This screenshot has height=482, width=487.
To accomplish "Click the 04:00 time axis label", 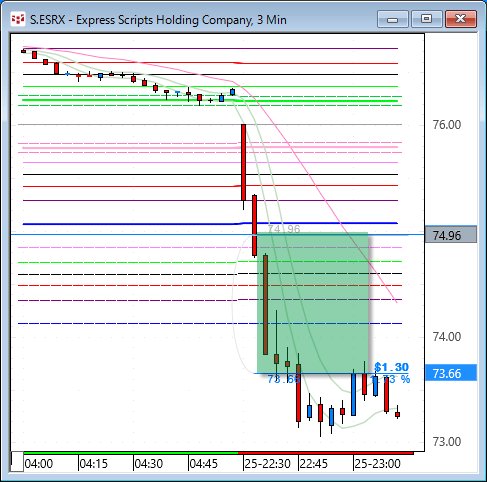I will coord(39,464).
